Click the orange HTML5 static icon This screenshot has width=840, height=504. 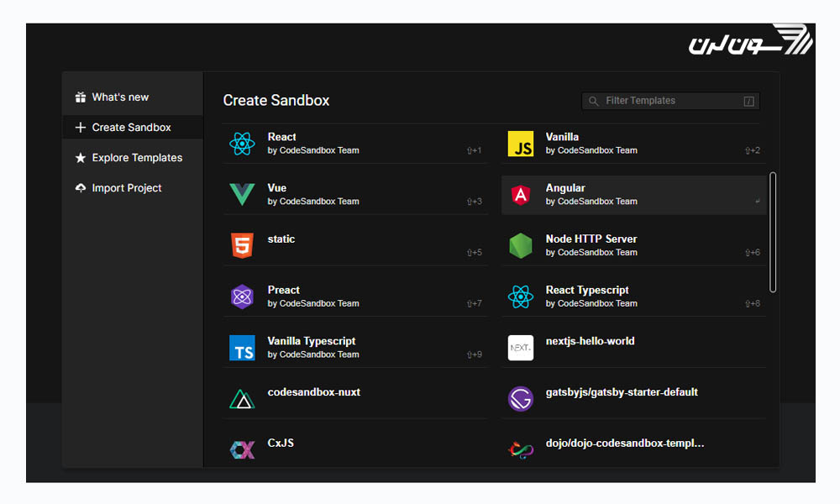242,246
